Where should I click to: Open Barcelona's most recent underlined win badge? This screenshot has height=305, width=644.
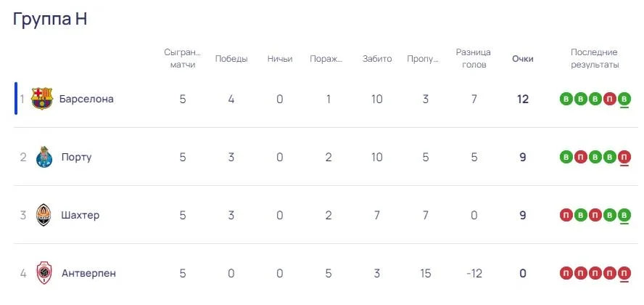click(624, 99)
